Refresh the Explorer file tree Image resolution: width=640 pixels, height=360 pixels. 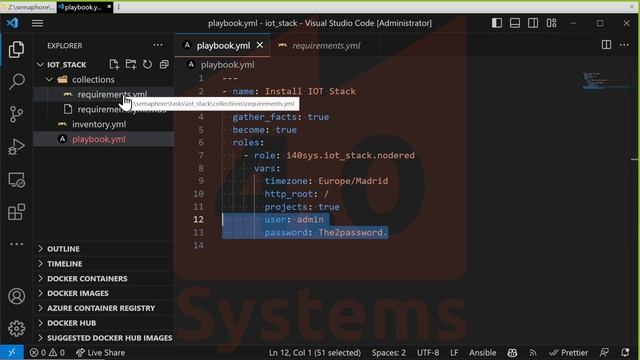pyautogui.click(x=147, y=64)
